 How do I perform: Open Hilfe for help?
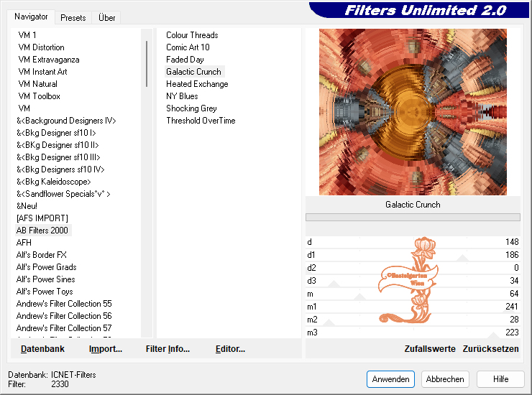click(x=501, y=379)
